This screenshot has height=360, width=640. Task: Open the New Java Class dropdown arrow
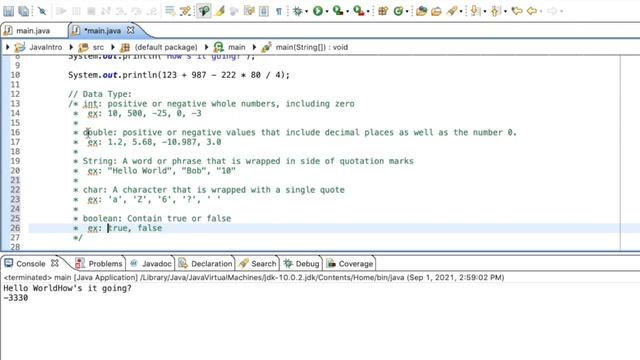407,11
